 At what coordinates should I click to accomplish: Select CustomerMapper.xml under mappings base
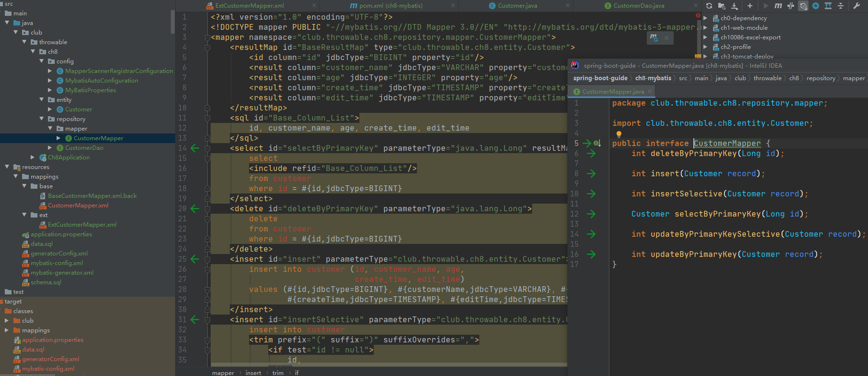coord(78,205)
